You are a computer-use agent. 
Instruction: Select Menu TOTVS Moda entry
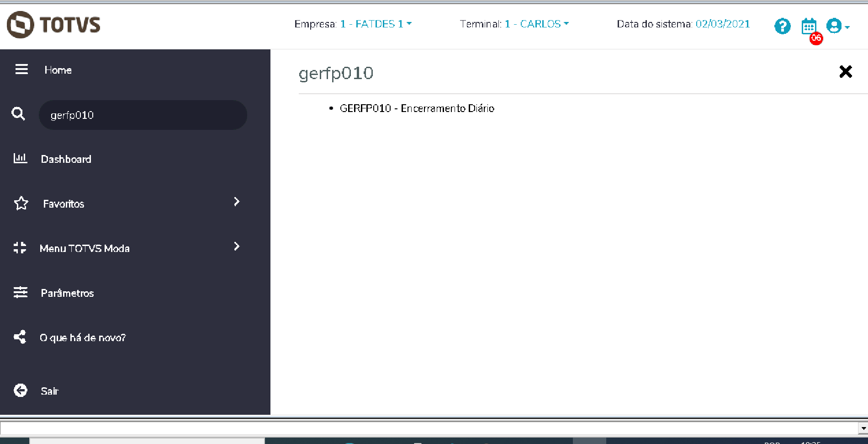(85, 248)
